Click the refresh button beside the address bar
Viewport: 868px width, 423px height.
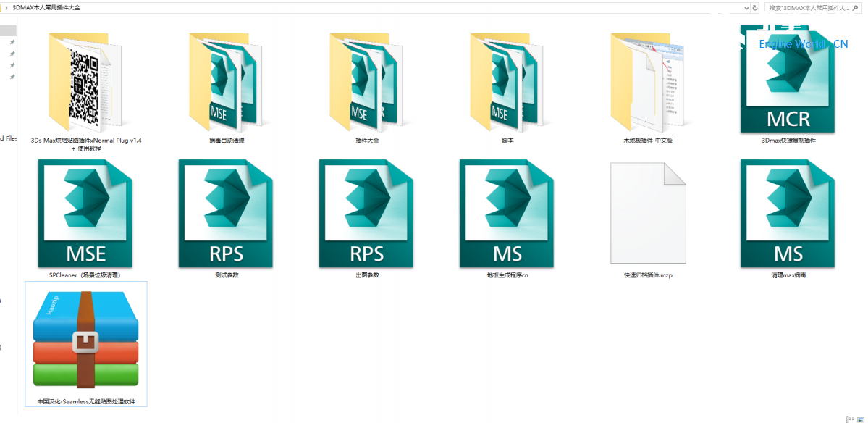(755, 8)
